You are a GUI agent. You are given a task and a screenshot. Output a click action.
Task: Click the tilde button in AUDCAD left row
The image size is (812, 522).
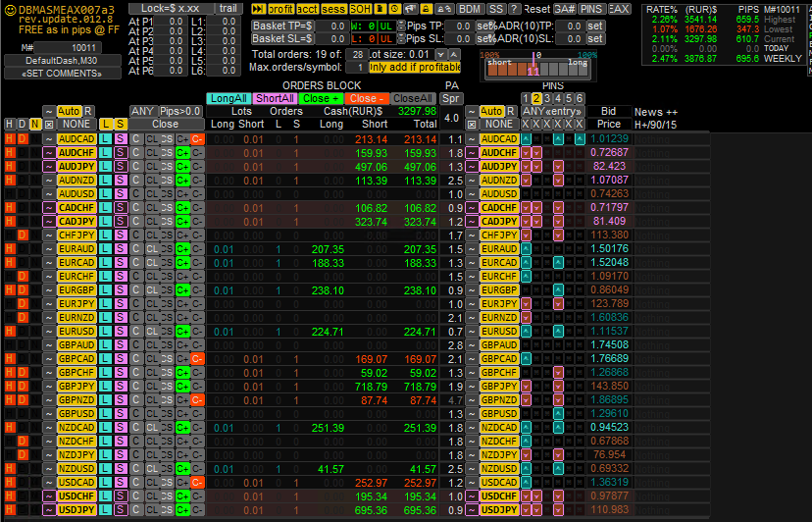click(49, 139)
